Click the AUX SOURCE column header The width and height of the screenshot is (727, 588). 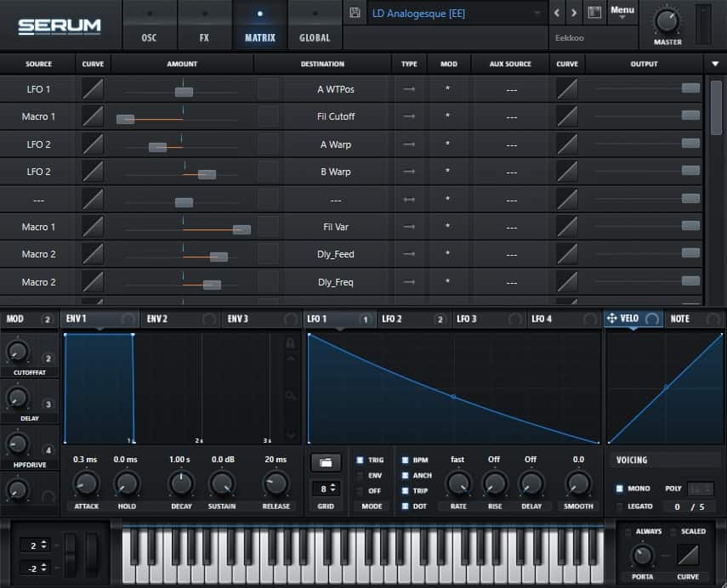tap(510, 64)
